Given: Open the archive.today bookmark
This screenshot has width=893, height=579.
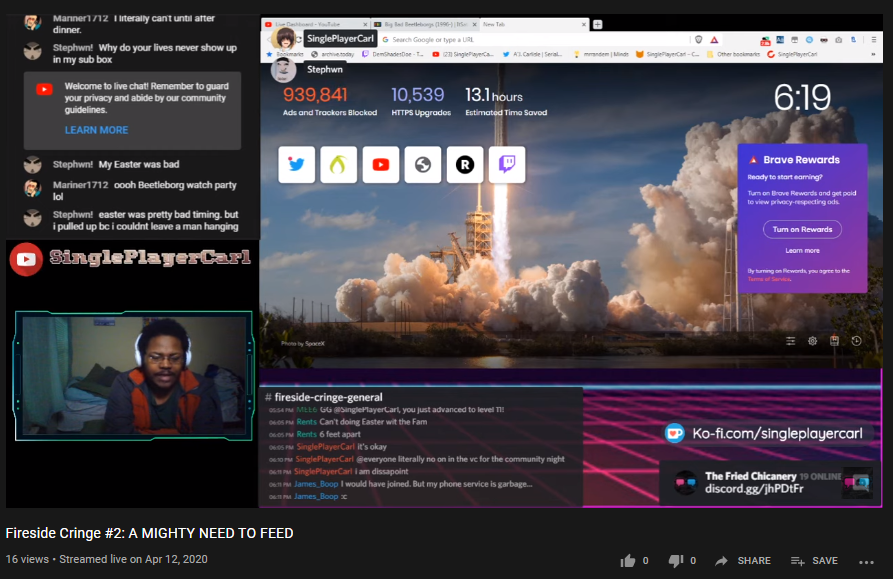Looking at the screenshot, I should tap(333, 55).
